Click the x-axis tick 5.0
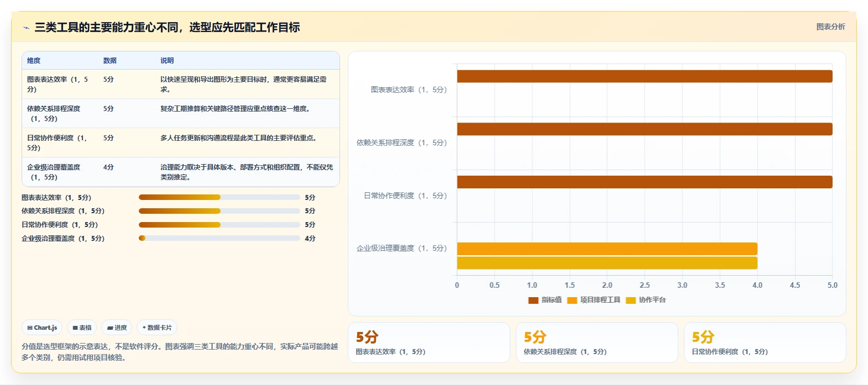The width and height of the screenshot is (868, 385). (x=833, y=286)
